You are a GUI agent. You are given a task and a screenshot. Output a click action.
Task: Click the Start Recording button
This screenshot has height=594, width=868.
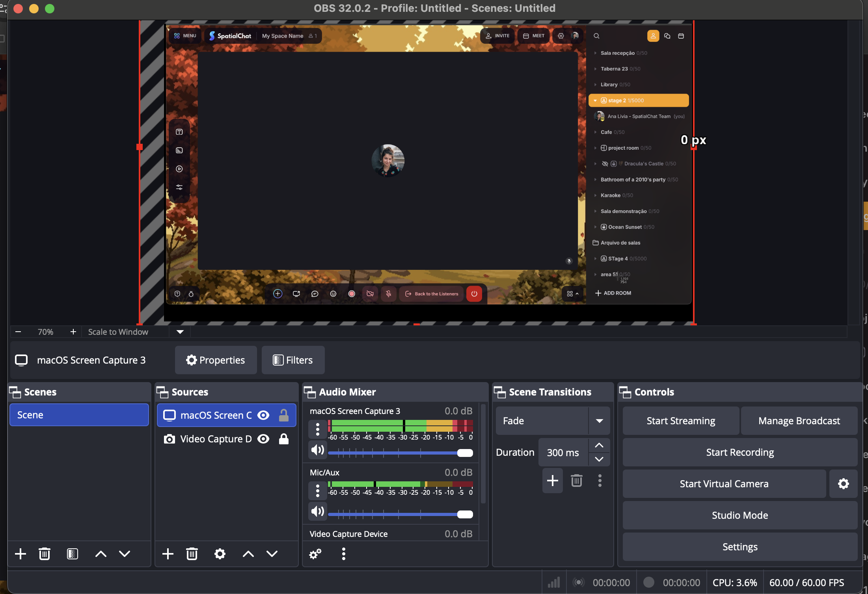[x=739, y=452]
